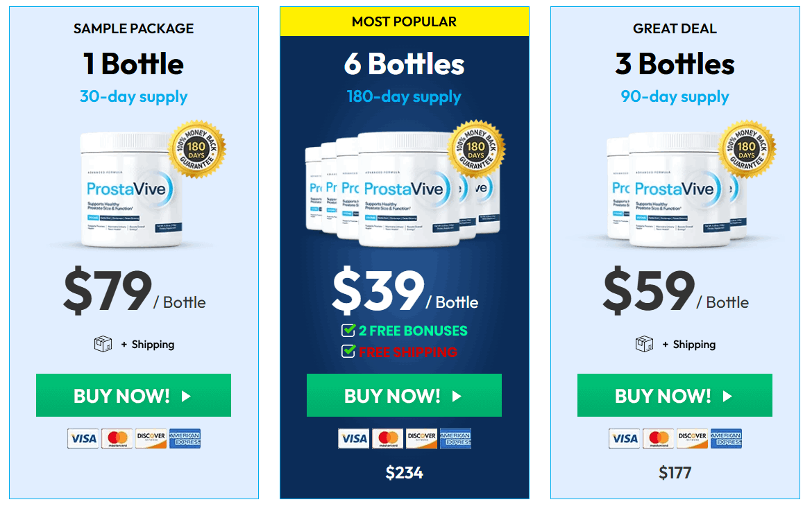The height and width of the screenshot is (511, 812).
Task: Click the Visa icon under the 1 Bottle package
Action: (x=83, y=438)
